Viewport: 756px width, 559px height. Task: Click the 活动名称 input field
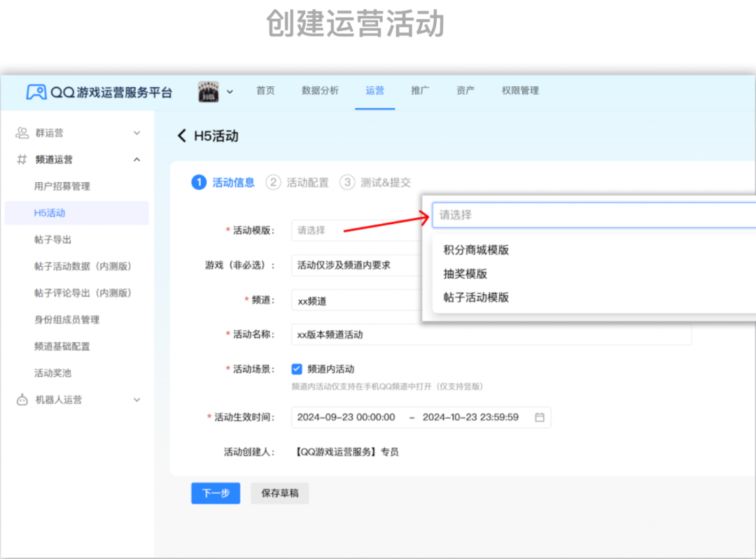(x=490, y=335)
